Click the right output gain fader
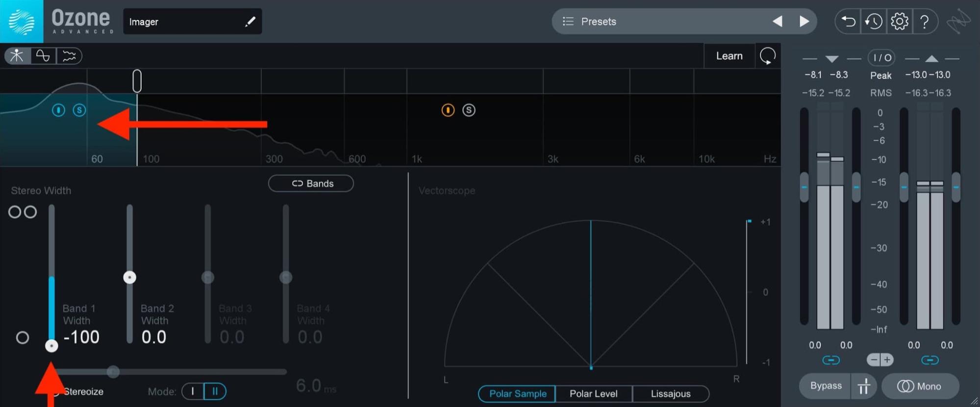The width and height of the screenshot is (980, 407). click(956, 187)
